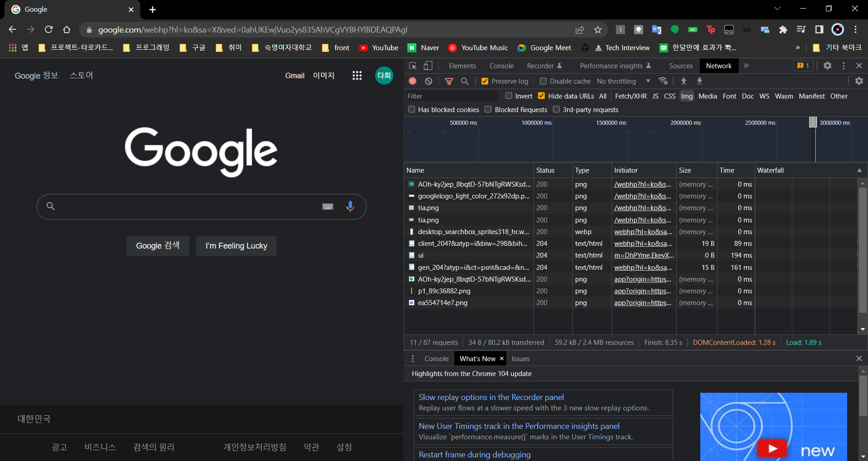Open network conditions wifi icon

click(663, 81)
